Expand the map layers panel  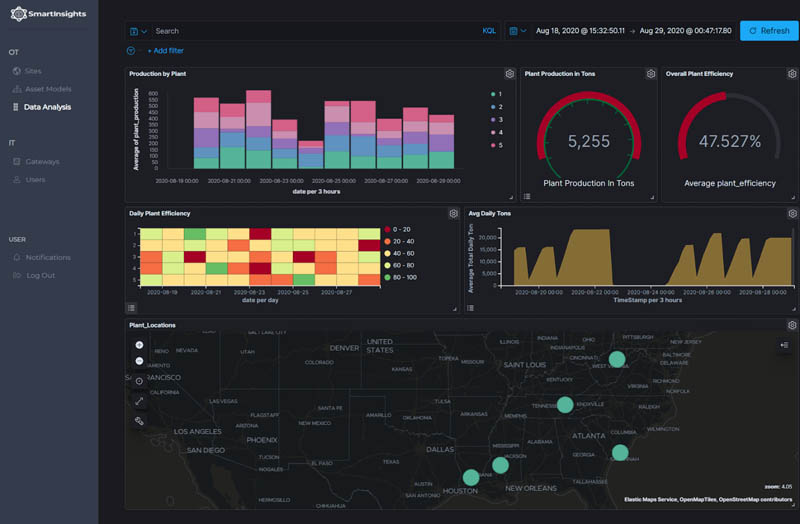click(784, 345)
